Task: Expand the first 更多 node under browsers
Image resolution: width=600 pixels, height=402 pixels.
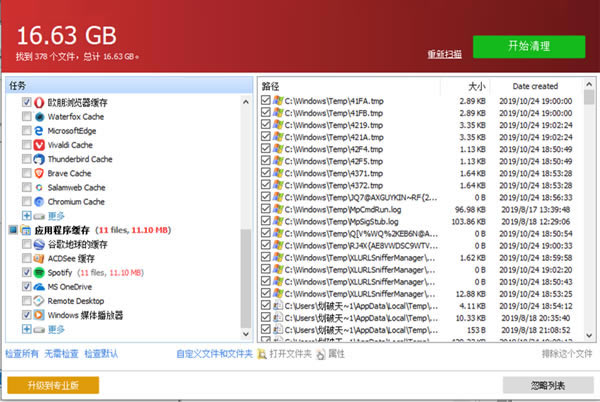Action: pyautogui.click(x=26, y=216)
